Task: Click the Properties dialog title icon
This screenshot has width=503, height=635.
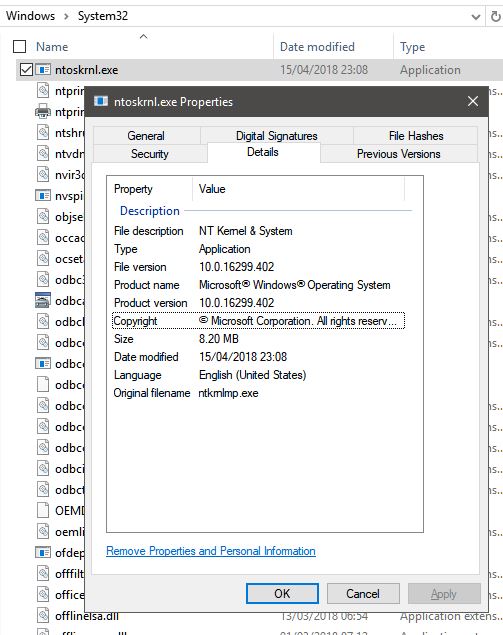Action: 101,101
